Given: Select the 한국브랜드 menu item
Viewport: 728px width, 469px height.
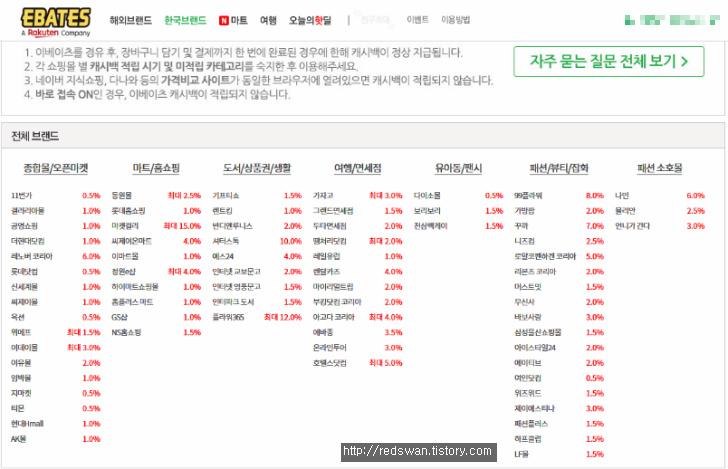Looking at the screenshot, I should click(x=185, y=20).
